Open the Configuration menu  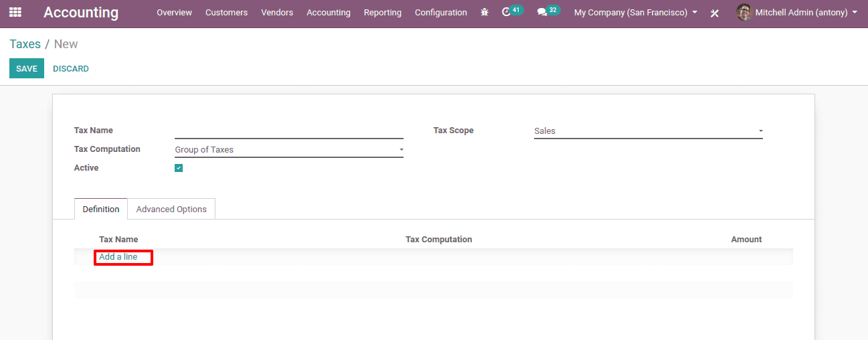[x=441, y=12]
